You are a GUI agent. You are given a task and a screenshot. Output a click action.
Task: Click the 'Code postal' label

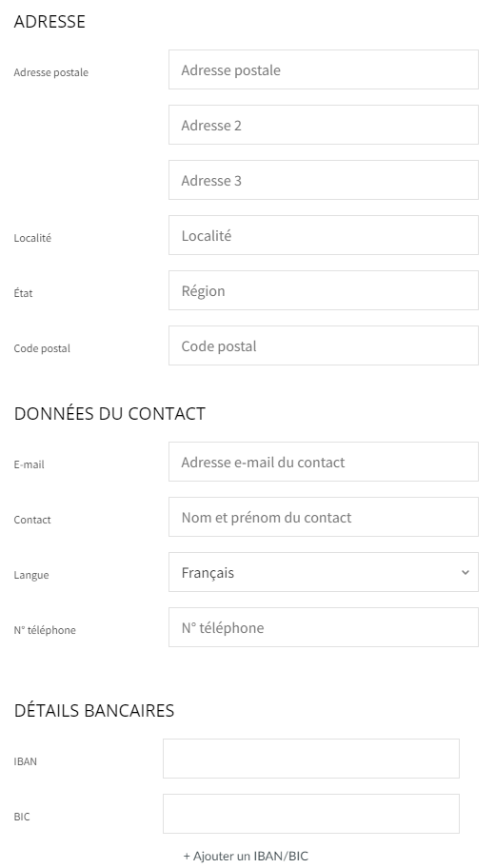(42, 348)
